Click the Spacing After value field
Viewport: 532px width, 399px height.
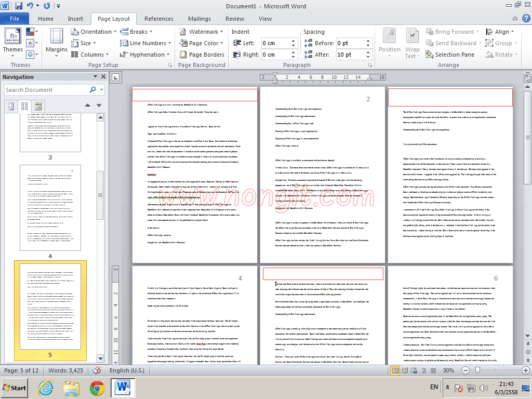pyautogui.click(x=351, y=55)
